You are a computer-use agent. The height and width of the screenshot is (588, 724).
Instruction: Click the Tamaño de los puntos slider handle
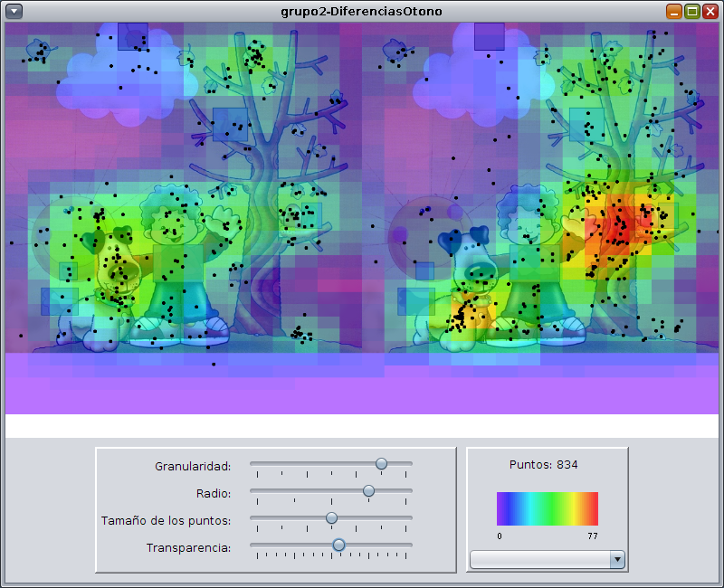click(331, 517)
